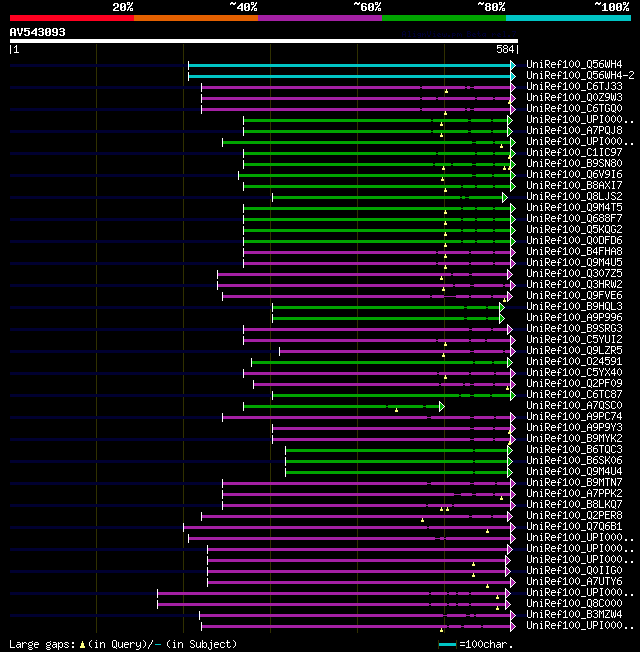Click the cyan alignment bar for Q56WH4

[349, 65]
